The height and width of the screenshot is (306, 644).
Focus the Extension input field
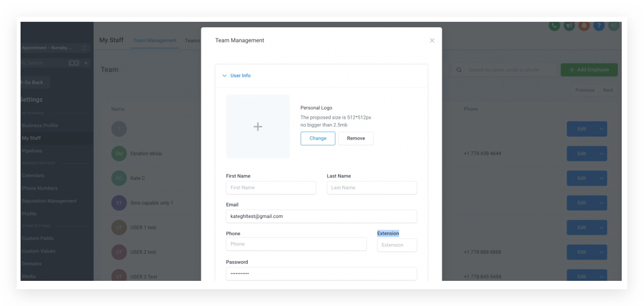coord(397,245)
